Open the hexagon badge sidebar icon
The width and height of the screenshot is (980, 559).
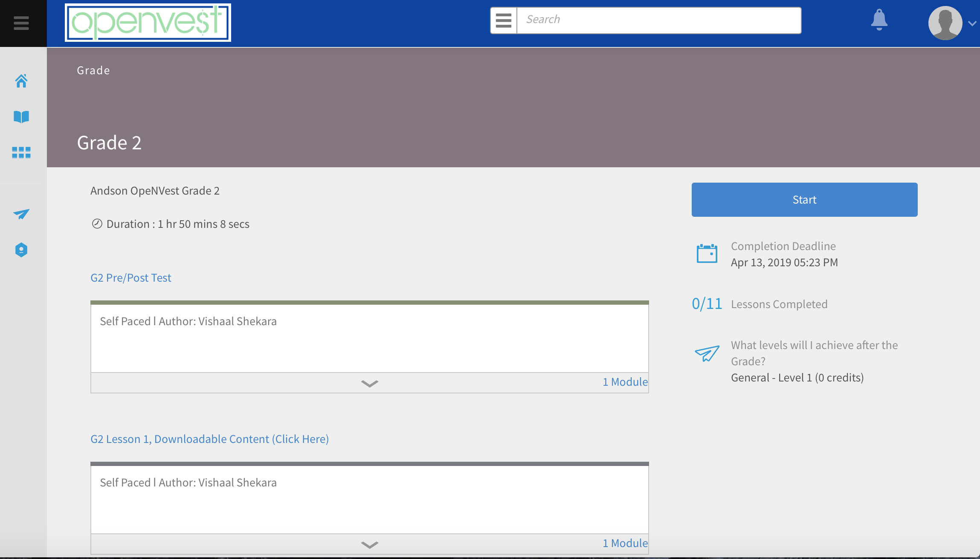(x=21, y=250)
